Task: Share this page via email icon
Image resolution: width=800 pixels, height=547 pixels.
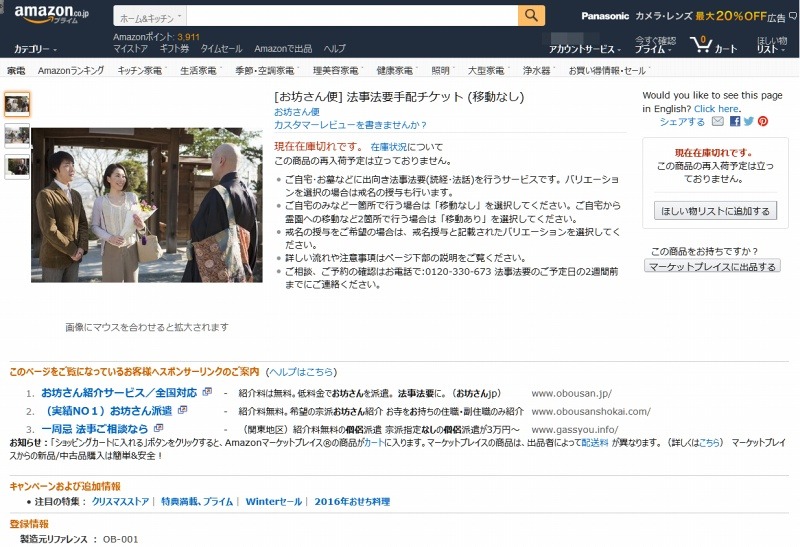Action: coord(717,121)
